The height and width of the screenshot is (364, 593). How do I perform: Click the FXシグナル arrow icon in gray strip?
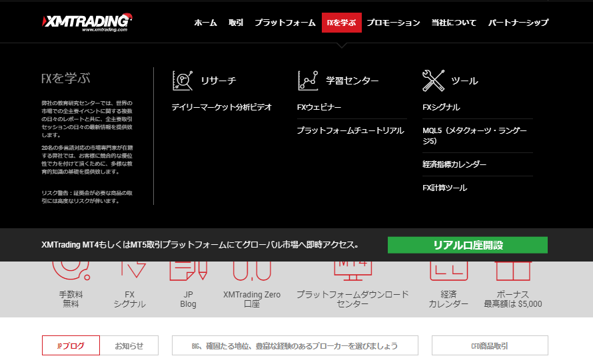(133, 270)
